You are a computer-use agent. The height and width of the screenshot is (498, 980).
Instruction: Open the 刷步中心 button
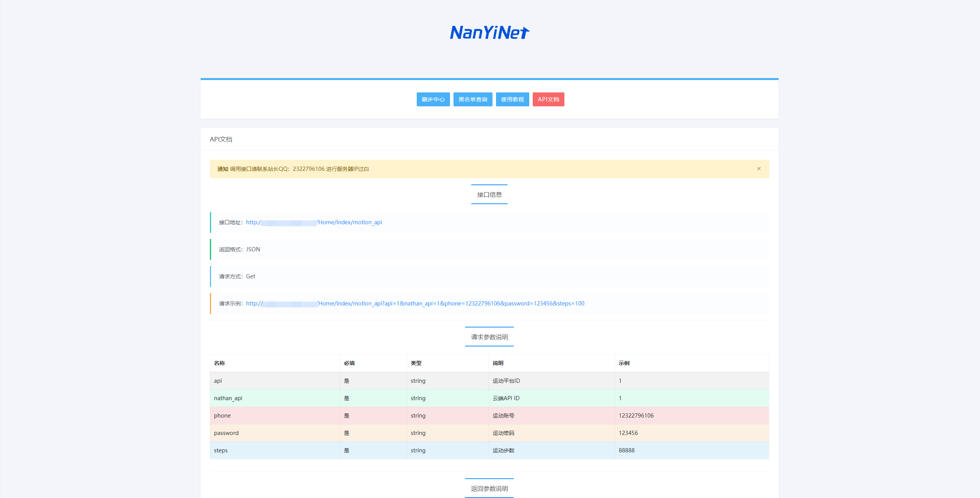[x=433, y=99]
